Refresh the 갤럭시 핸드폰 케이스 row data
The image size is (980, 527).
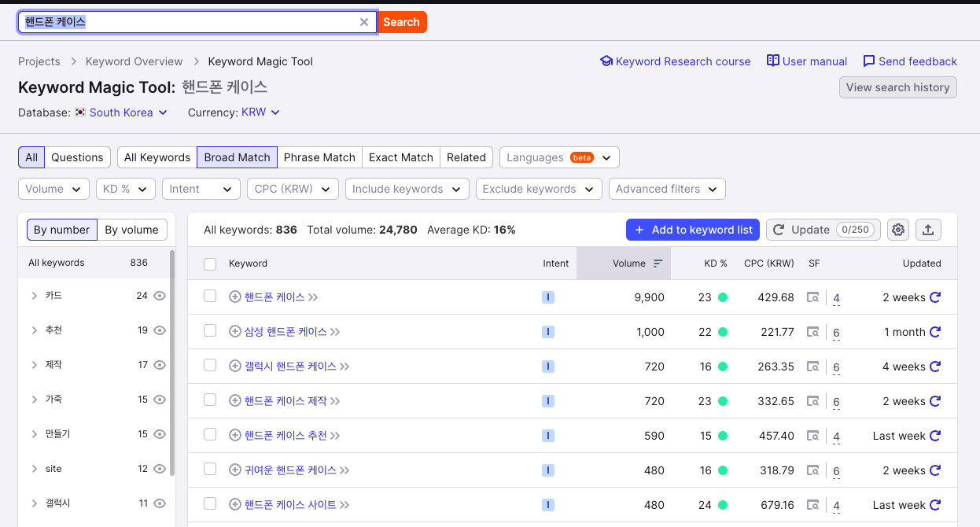(935, 367)
